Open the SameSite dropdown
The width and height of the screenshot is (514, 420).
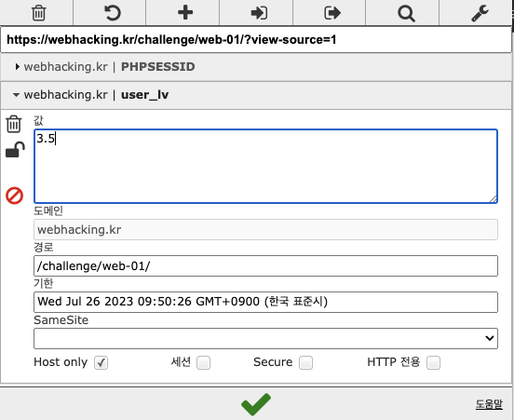click(x=265, y=338)
